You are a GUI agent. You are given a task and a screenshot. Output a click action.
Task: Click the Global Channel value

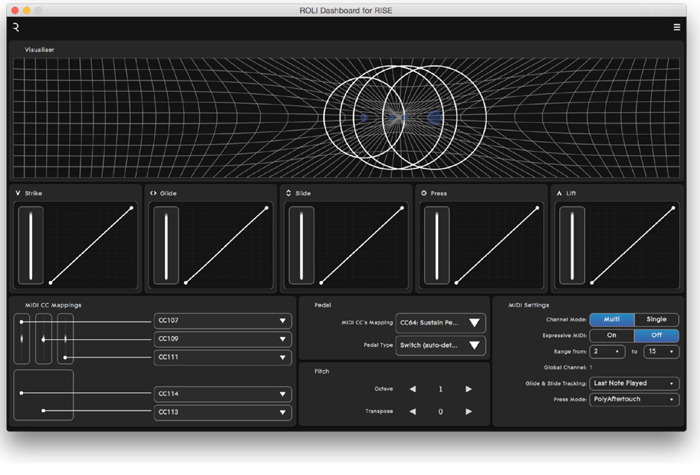point(591,367)
